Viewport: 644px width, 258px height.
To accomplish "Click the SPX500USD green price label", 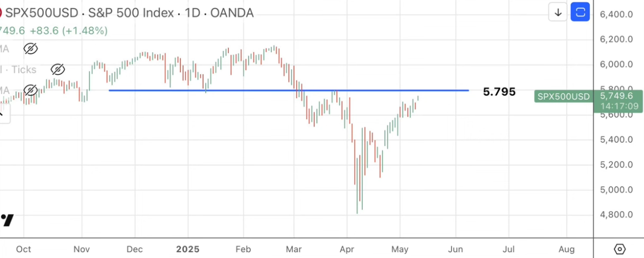I will coord(563,97).
